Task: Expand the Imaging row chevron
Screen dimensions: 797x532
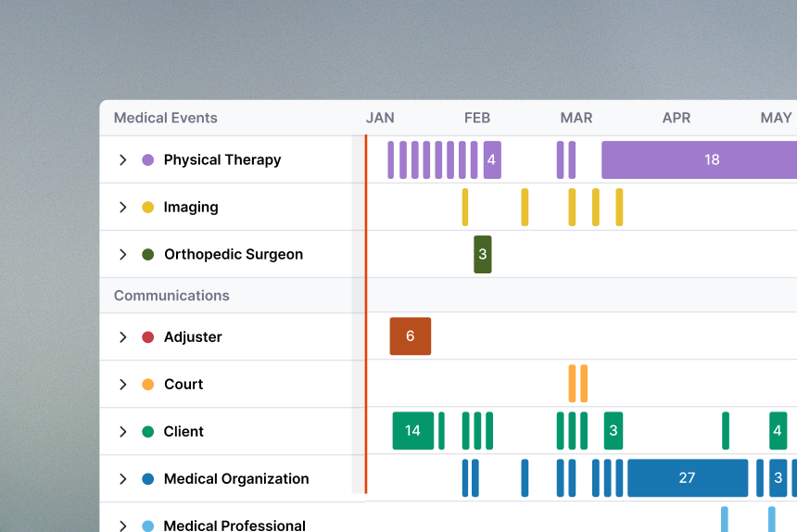Action: coord(122,208)
